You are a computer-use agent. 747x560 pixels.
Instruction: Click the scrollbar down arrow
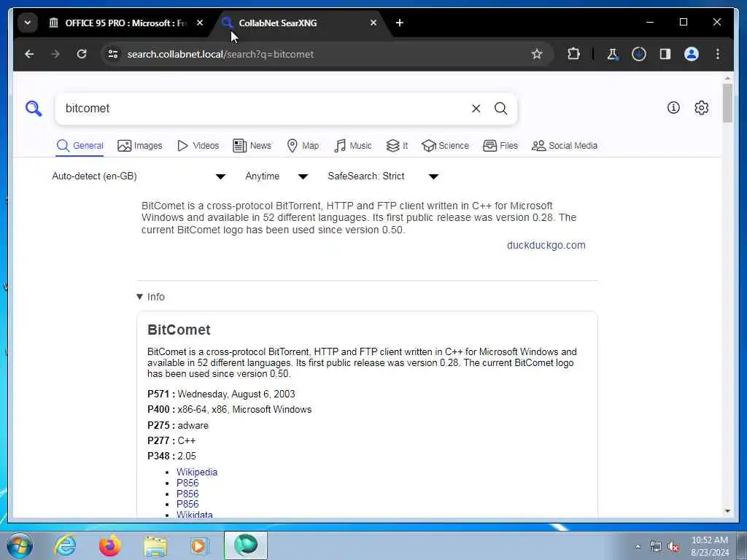(x=727, y=511)
